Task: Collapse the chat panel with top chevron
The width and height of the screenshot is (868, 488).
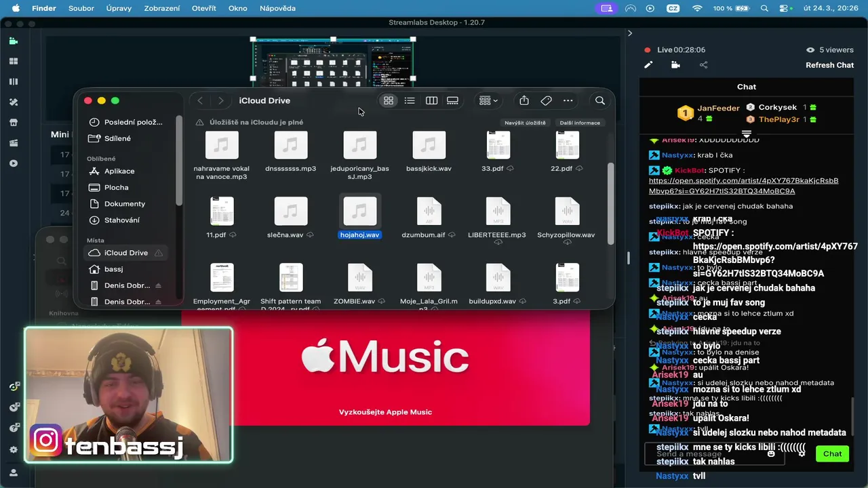Action: (x=629, y=33)
